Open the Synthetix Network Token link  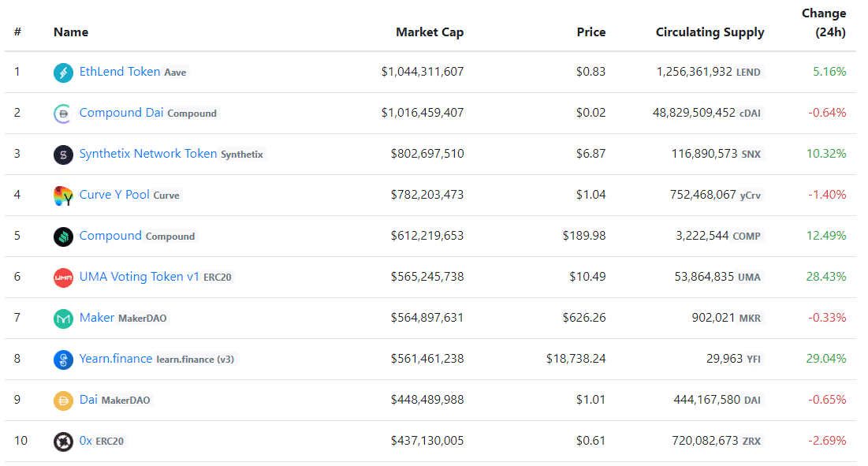(x=147, y=153)
